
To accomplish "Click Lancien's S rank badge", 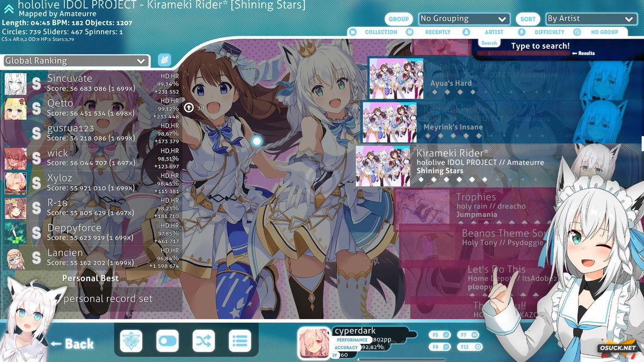I will 36,257.
